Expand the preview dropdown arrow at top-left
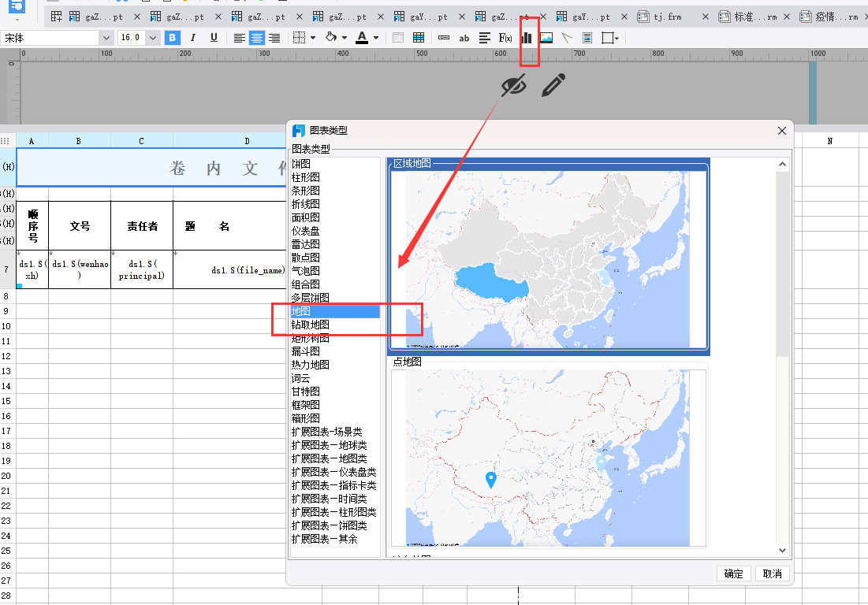The image size is (868, 605). tap(17, 20)
